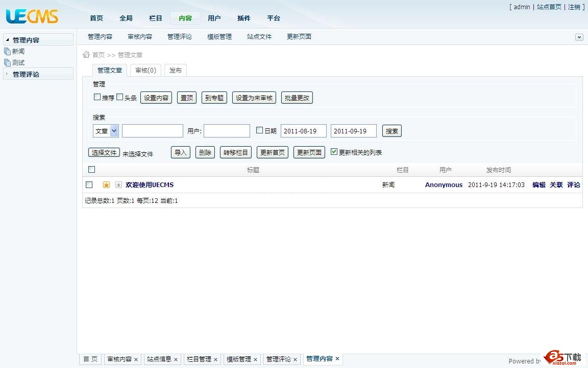
Task: Open the 全局 top menu
Action: point(126,18)
